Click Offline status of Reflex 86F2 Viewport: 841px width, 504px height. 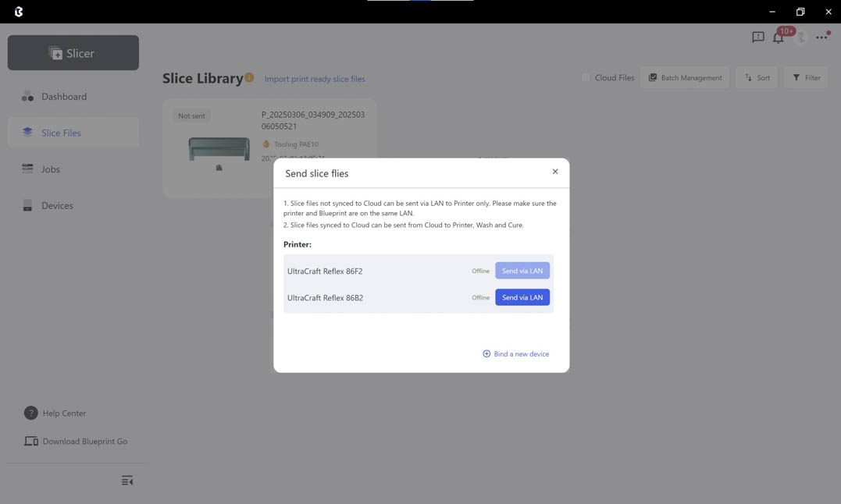point(480,271)
